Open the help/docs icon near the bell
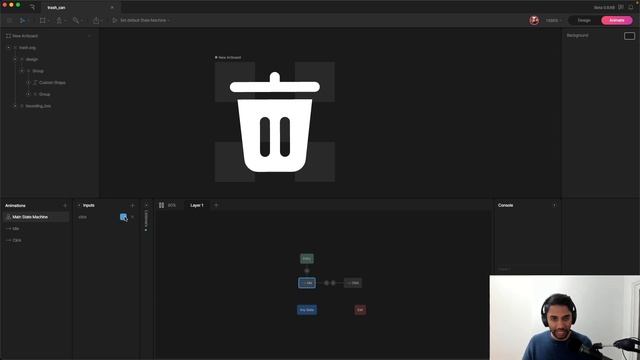The height and width of the screenshot is (360, 640). 621,7
